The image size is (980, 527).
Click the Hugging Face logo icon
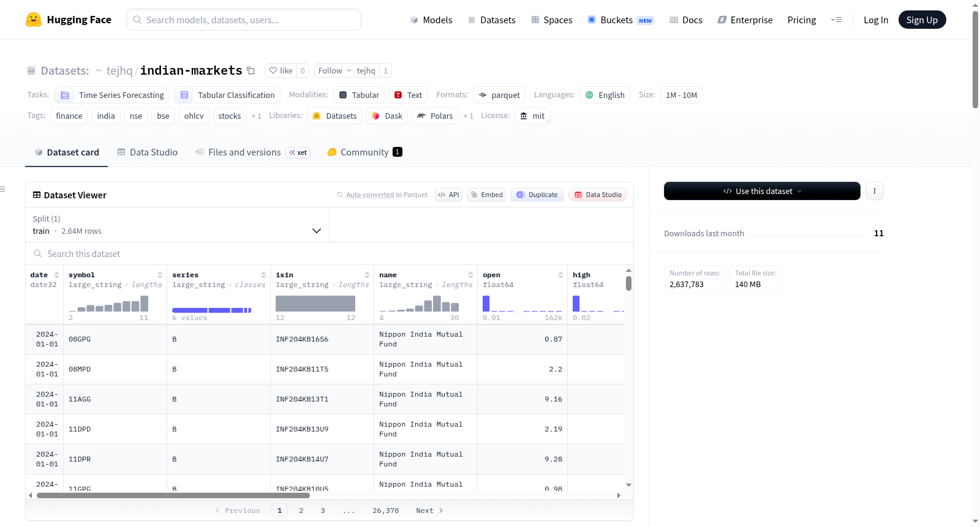(x=34, y=20)
